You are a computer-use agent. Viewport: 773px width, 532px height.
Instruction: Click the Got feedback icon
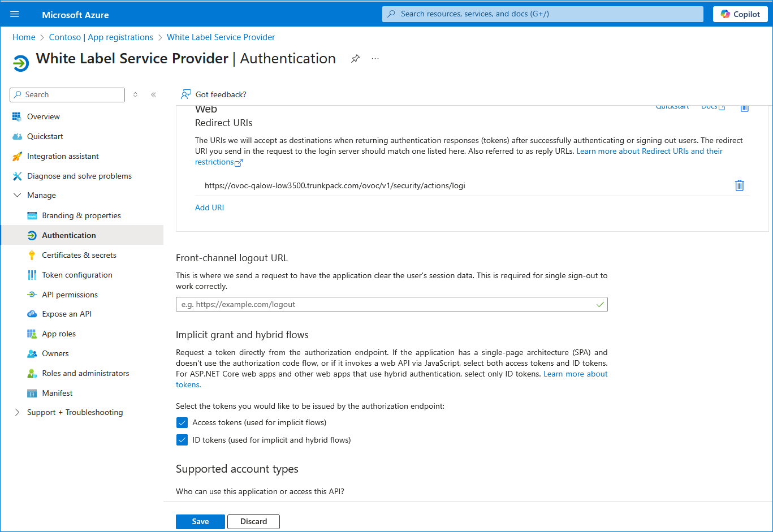tap(185, 94)
